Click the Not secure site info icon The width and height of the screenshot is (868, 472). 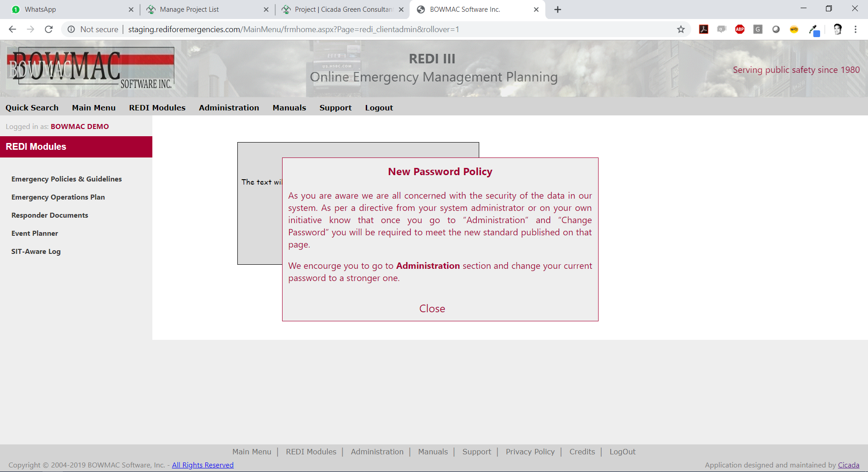point(71,29)
